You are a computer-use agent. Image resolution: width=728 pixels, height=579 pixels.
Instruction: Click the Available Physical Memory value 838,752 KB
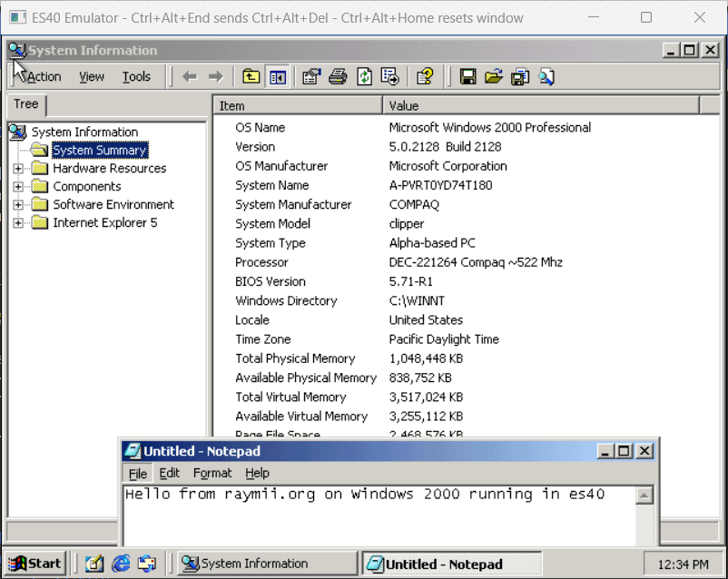(x=420, y=378)
